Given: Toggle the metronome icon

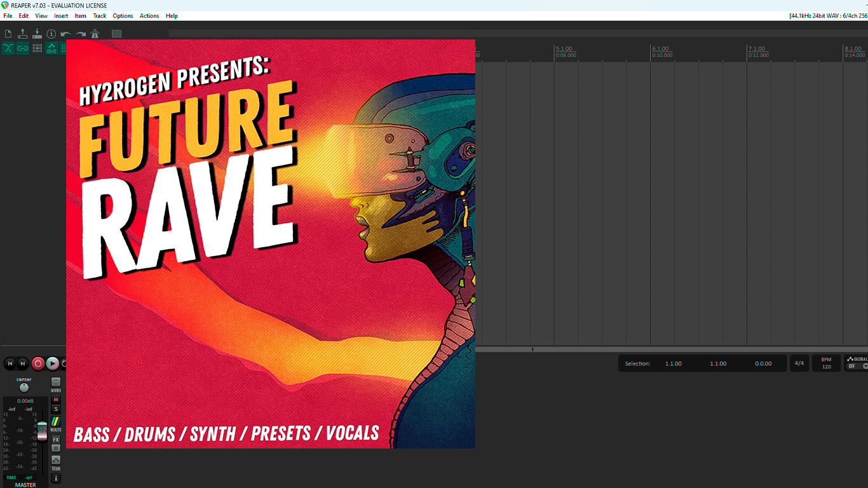Looking at the screenshot, I should (95, 34).
